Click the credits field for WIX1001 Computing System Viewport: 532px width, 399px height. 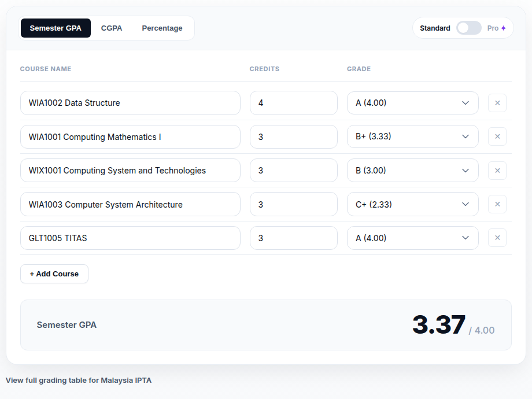point(294,171)
